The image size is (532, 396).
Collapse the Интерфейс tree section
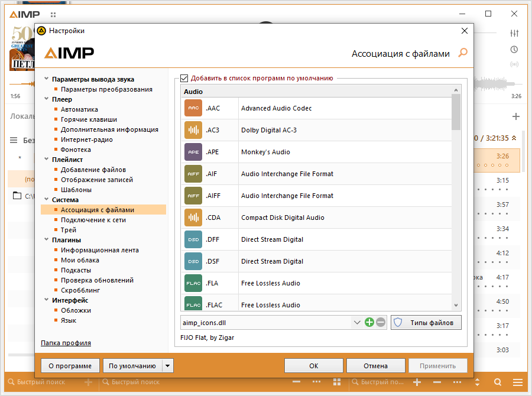pos(47,300)
